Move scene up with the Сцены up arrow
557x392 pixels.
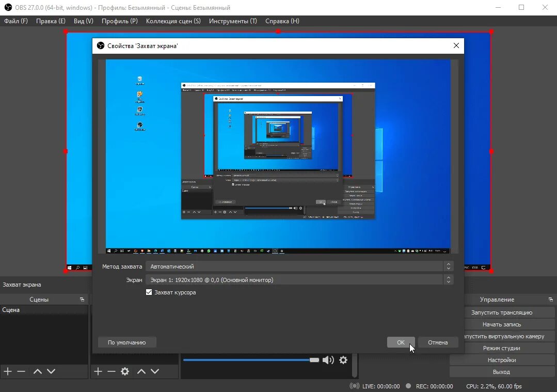click(x=38, y=371)
